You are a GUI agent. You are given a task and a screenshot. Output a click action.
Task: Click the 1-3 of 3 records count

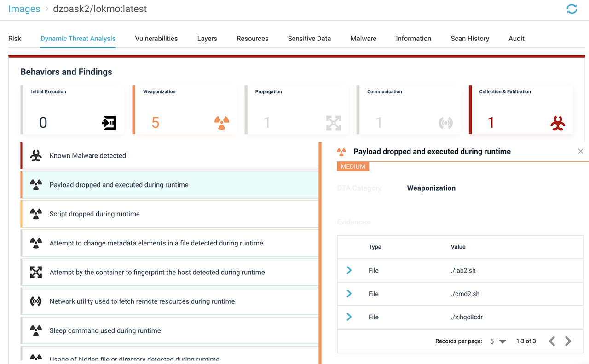[526, 341]
